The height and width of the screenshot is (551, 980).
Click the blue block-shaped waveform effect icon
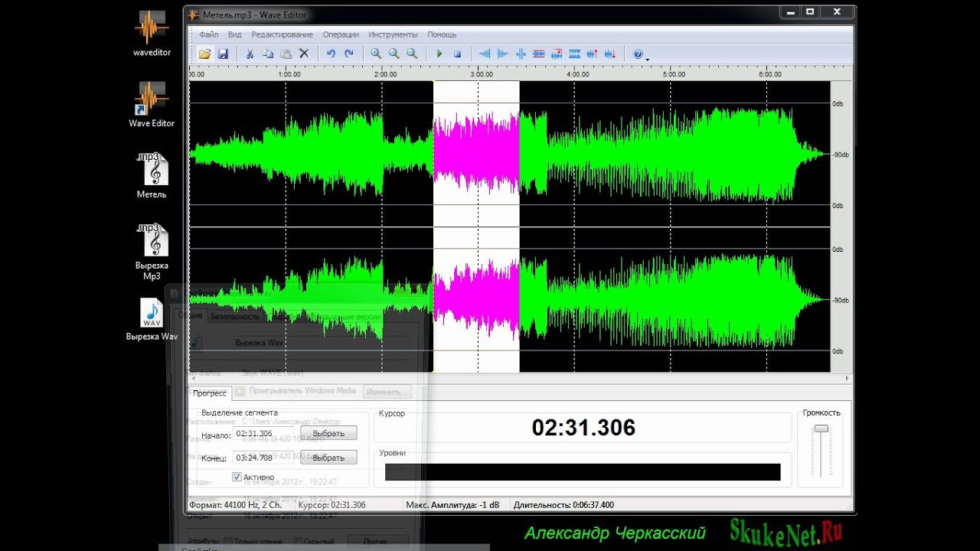(x=574, y=54)
